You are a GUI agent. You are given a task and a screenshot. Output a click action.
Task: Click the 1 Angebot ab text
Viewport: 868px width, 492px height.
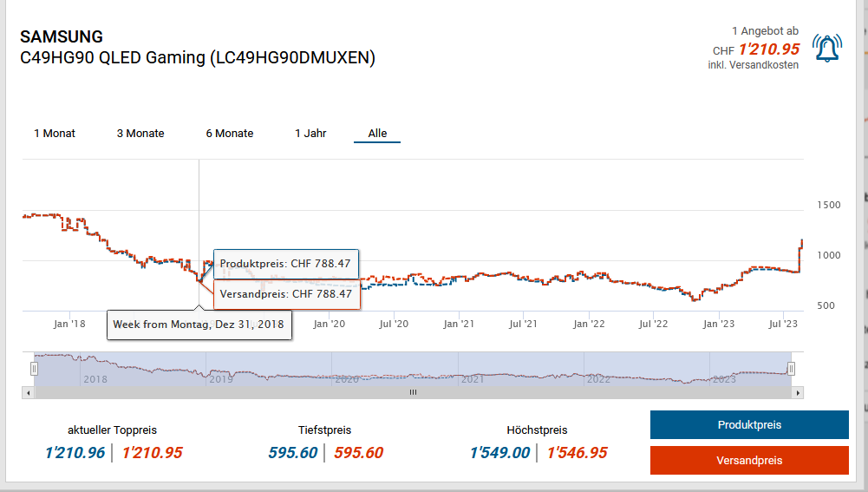coord(765,31)
